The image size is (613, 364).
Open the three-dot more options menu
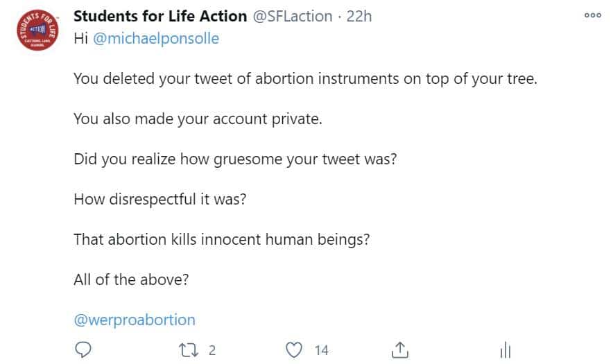593,15
